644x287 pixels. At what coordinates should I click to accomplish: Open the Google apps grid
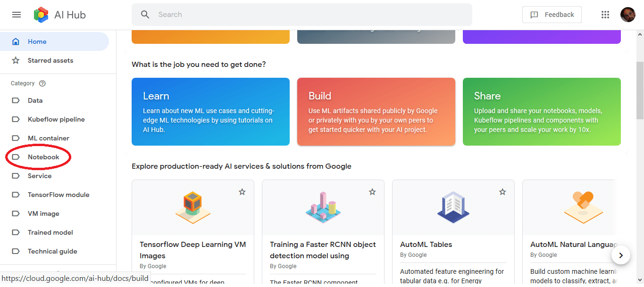pyautogui.click(x=605, y=15)
